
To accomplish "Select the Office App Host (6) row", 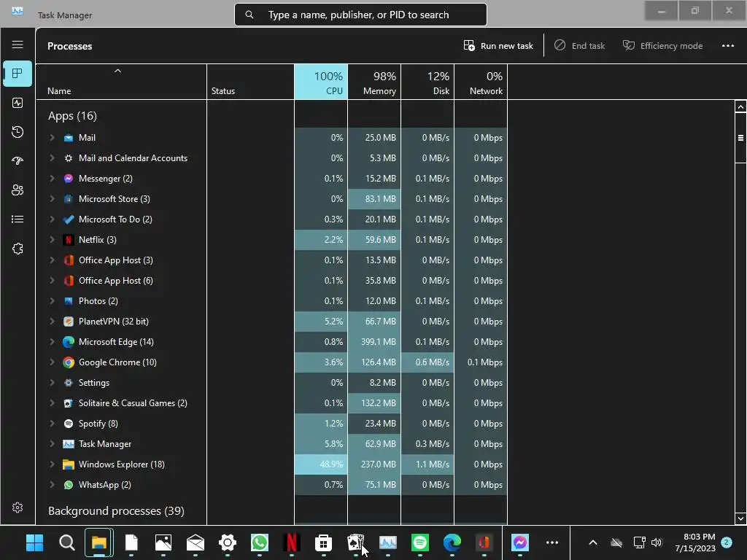I will 271,281.
